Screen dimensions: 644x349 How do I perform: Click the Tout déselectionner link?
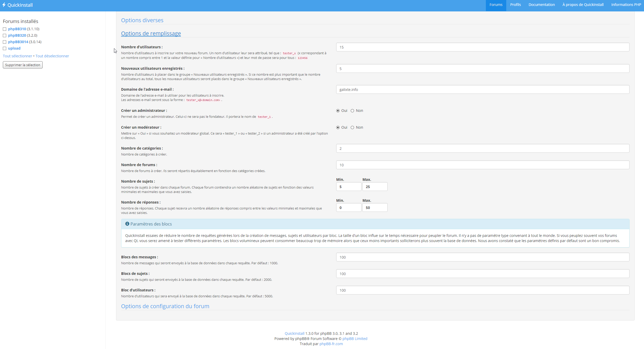[52, 56]
